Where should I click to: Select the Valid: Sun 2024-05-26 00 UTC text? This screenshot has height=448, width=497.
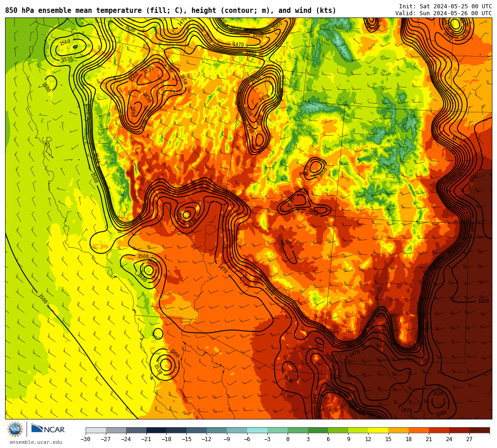[444, 13]
